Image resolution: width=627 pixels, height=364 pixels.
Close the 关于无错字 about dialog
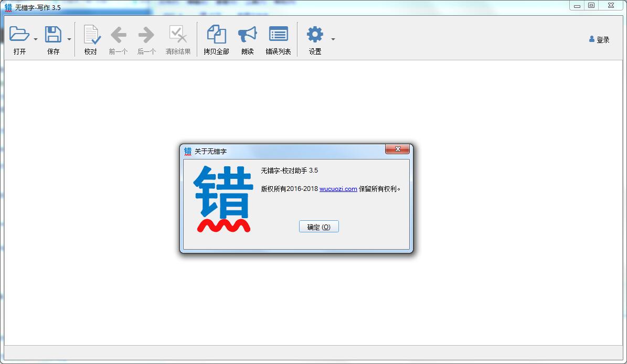(x=398, y=149)
